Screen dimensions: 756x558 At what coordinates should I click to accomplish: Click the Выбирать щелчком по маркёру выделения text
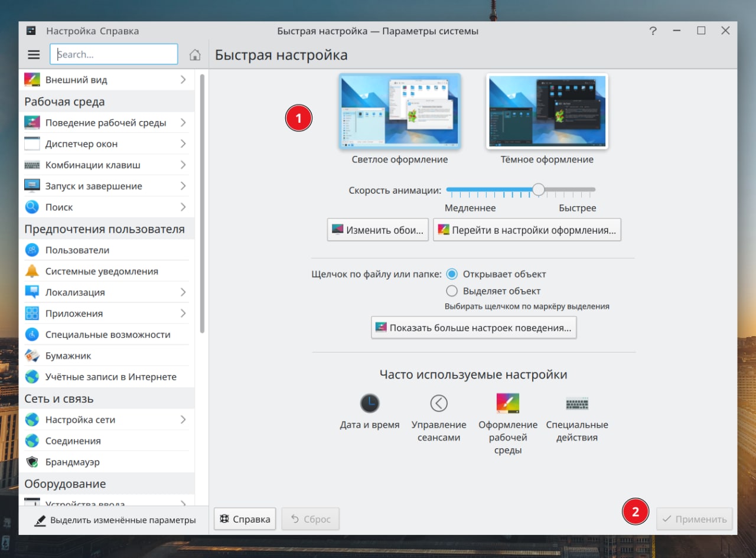527,306
